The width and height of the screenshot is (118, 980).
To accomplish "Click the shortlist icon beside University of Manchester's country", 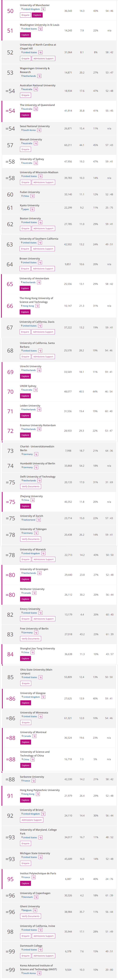I will 43,9.
